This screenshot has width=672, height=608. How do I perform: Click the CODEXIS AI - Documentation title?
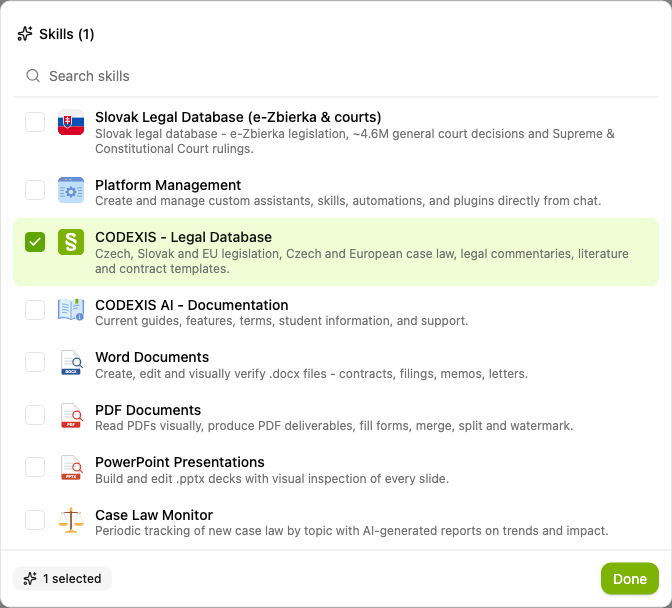click(192, 305)
